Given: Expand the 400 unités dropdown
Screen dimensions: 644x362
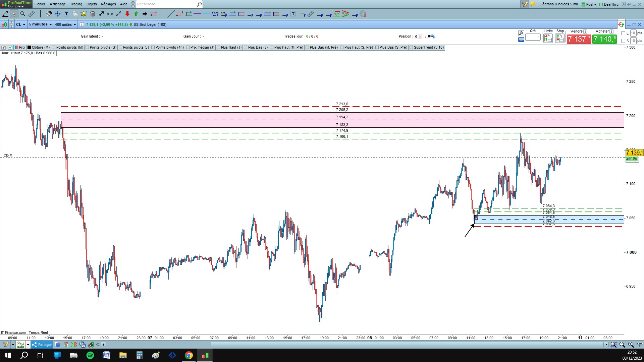Looking at the screenshot, I should pyautogui.click(x=65, y=24).
